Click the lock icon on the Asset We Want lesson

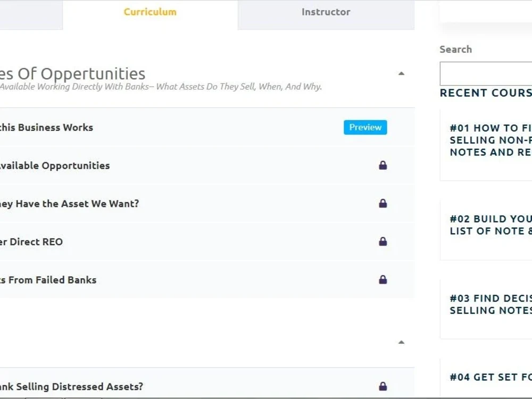[x=383, y=203]
